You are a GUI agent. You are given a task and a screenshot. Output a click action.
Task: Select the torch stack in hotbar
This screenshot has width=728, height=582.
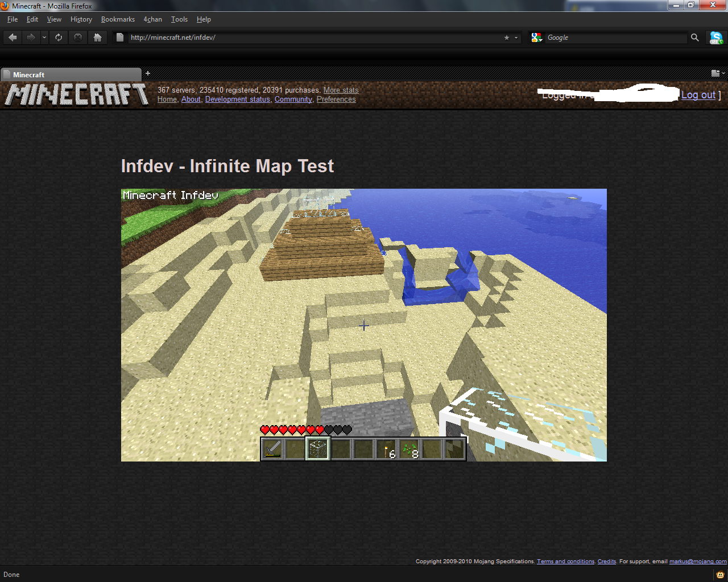click(387, 449)
